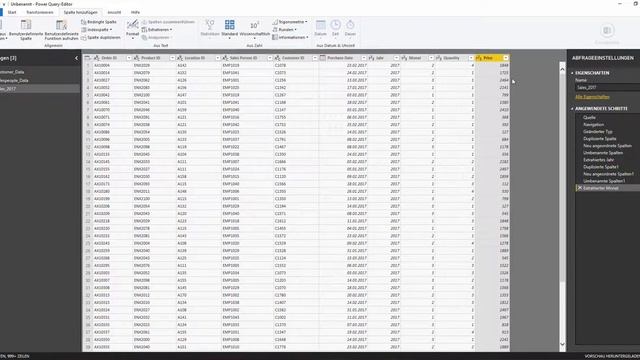The image size is (640, 360).
Task: Click the Benutzerdefinierte Spalte icon
Action: click(x=26, y=24)
